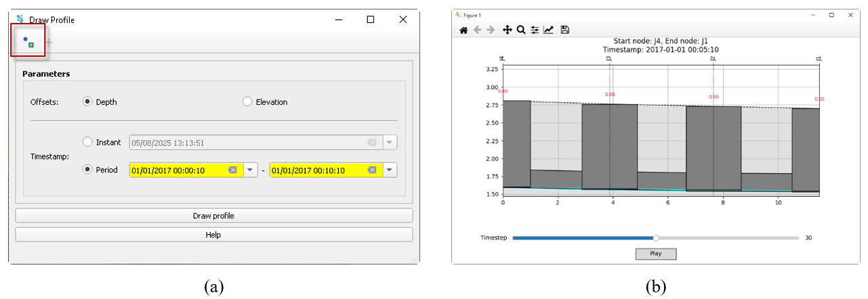Click the Help button
868x299 pixels.
tap(213, 235)
